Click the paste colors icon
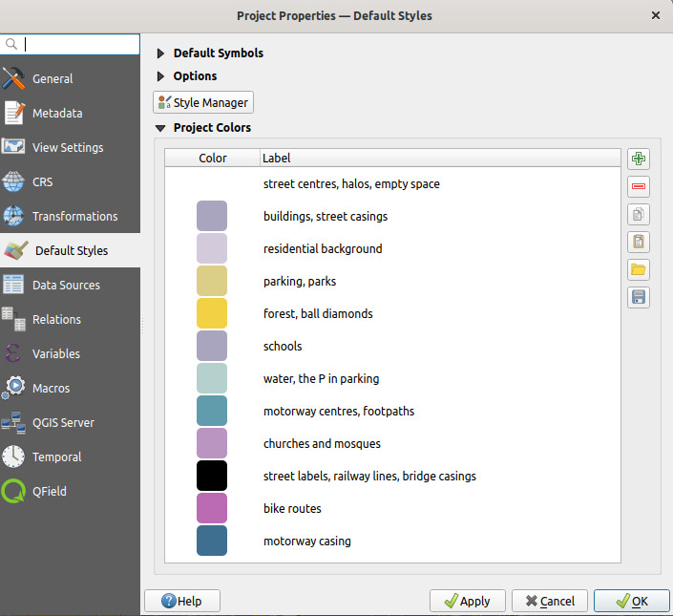The height and width of the screenshot is (616, 673). 639,242
